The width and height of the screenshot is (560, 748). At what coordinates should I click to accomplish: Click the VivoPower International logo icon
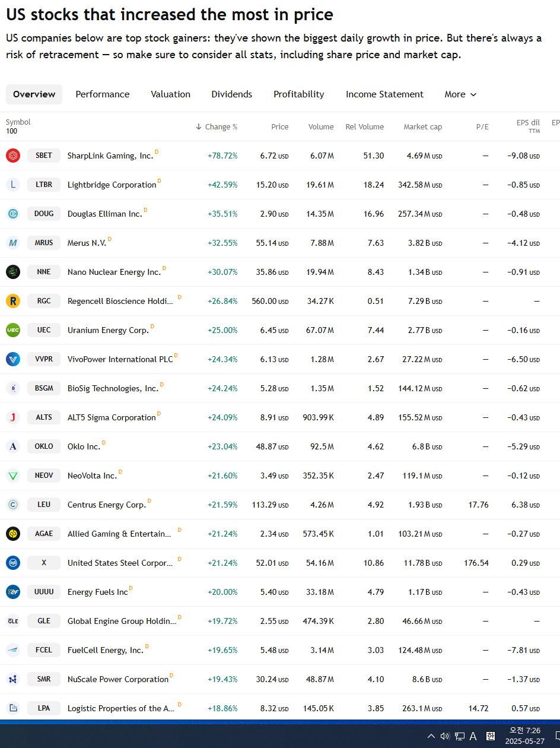(x=13, y=359)
